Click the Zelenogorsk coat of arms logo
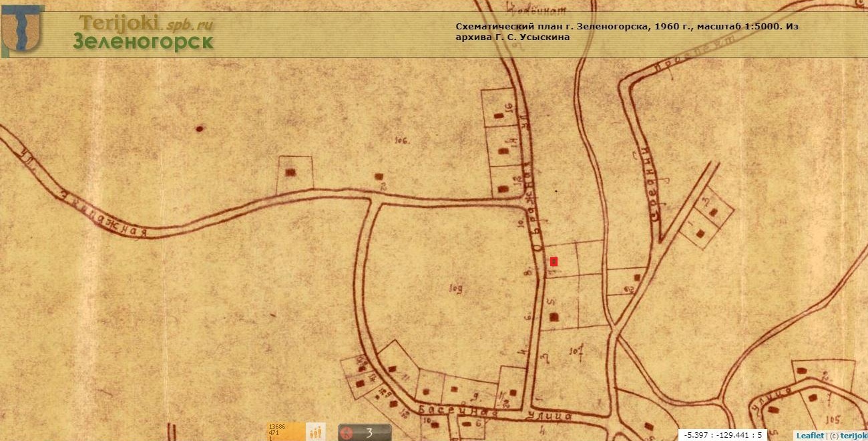868x441 pixels. click(23, 29)
